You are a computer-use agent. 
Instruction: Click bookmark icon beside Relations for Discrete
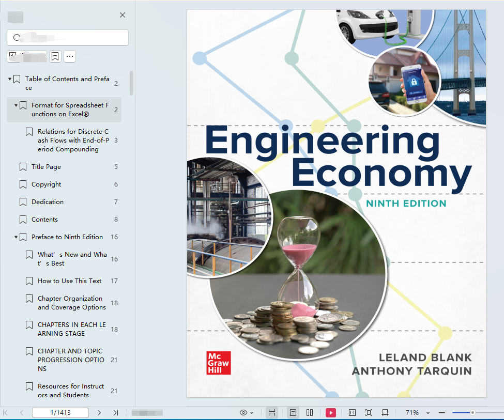point(29,132)
